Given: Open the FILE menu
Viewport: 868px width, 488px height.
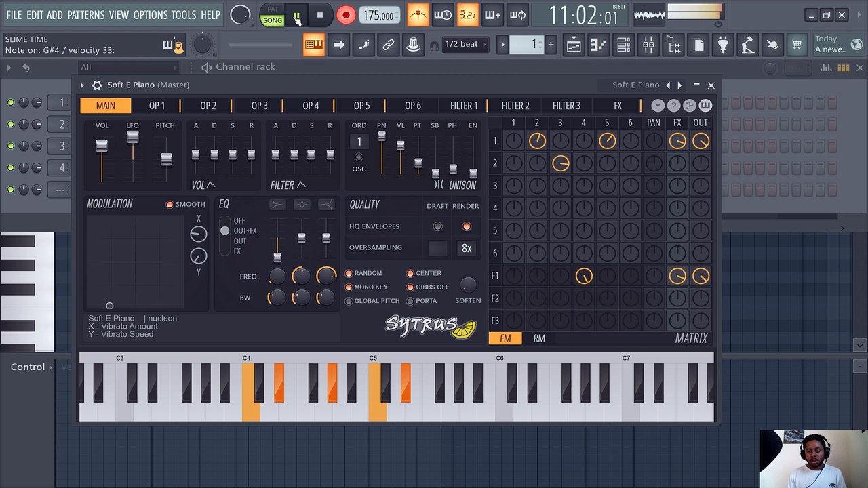Looking at the screenshot, I should [x=14, y=15].
